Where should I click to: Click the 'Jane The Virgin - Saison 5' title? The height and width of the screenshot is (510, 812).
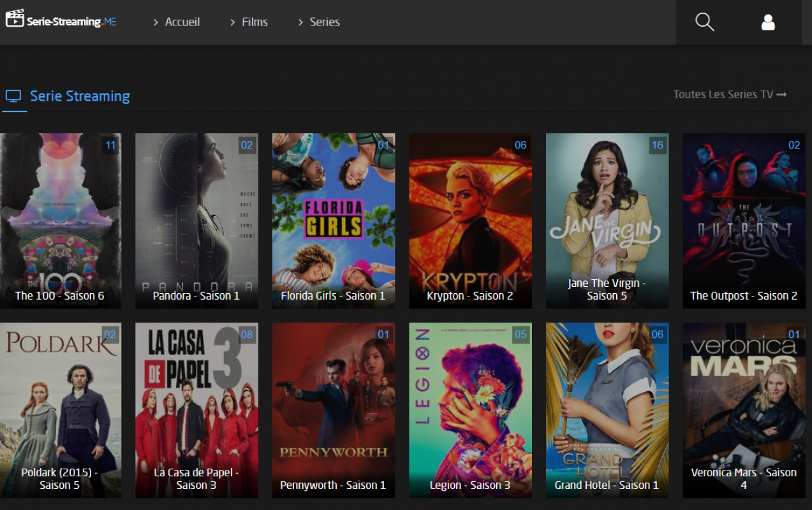[607, 289]
